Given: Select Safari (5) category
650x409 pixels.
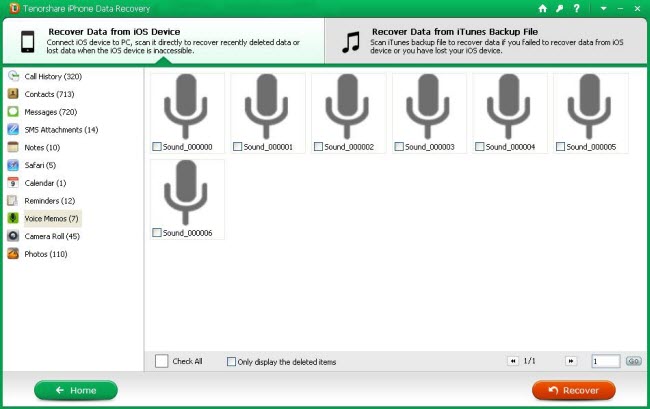Looking at the screenshot, I should (x=40, y=165).
